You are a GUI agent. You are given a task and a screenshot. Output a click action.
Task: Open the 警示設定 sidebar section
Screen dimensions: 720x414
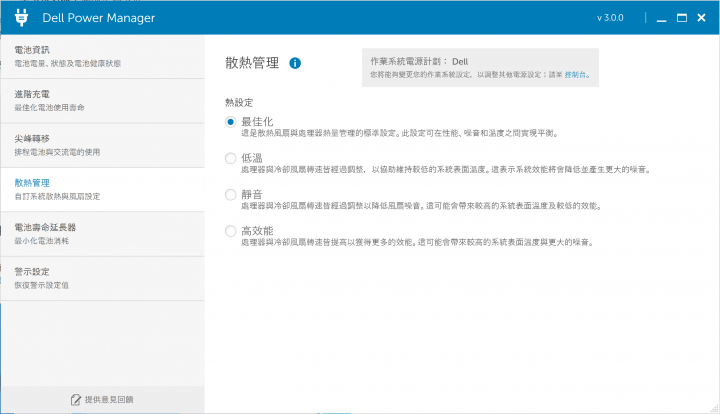pyautogui.click(x=102, y=279)
